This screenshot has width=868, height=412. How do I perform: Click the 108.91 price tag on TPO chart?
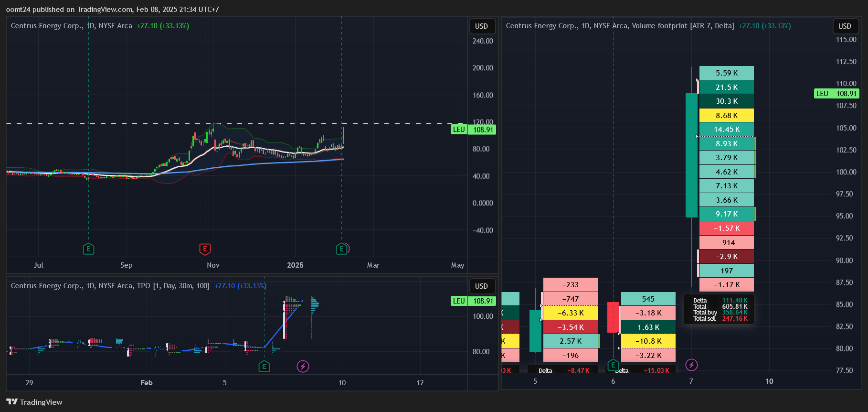pos(483,301)
